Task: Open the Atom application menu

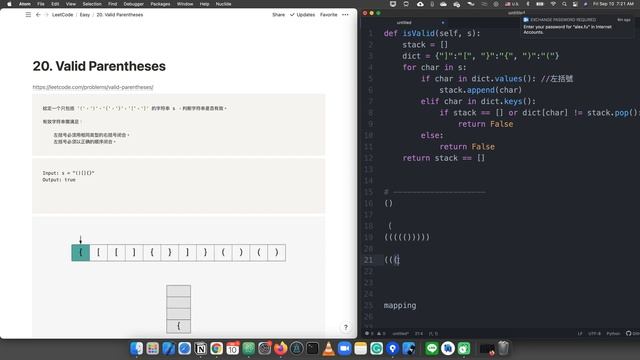Action: click(x=25, y=4)
